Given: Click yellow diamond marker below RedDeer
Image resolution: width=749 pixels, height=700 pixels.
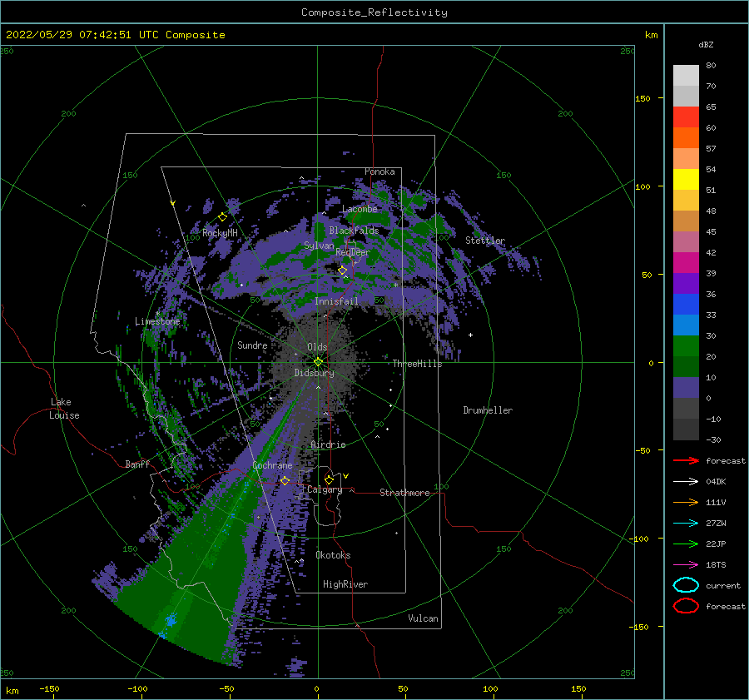Looking at the screenshot, I should coord(343,271).
